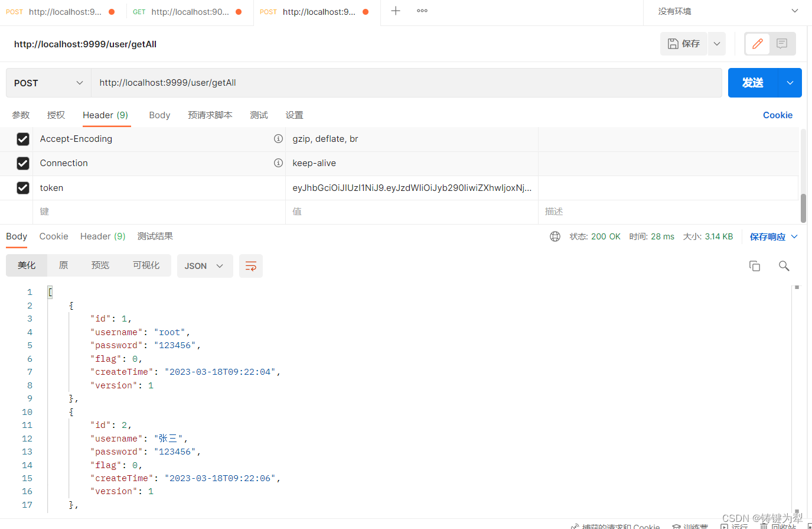
Task: Click the orange dot on active POST tab
Action: (x=366, y=12)
